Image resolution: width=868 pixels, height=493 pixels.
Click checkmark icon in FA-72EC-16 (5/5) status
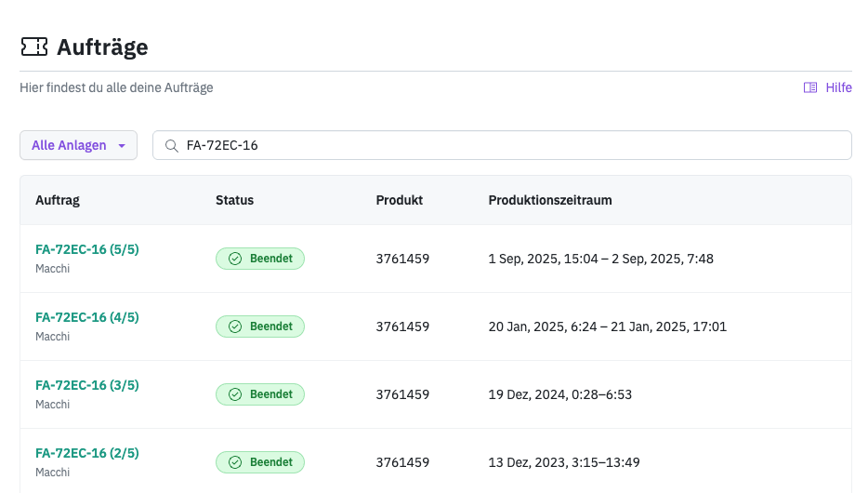(x=235, y=259)
